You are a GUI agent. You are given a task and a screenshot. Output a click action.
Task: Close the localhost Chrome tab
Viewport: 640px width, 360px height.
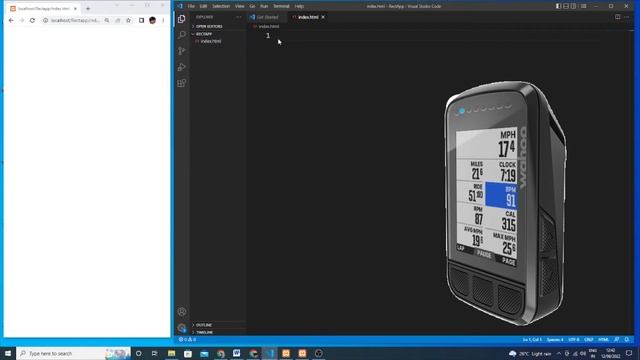(75, 9)
